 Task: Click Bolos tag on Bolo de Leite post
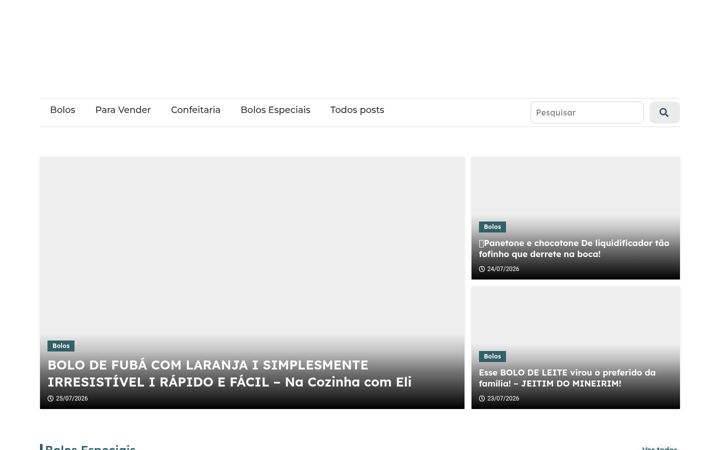(492, 356)
